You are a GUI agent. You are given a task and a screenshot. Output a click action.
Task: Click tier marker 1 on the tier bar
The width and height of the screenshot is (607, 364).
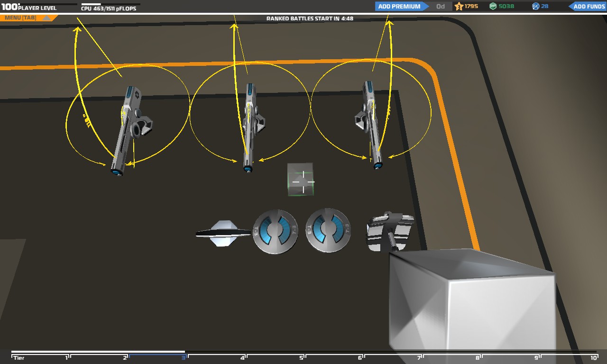coord(67,358)
